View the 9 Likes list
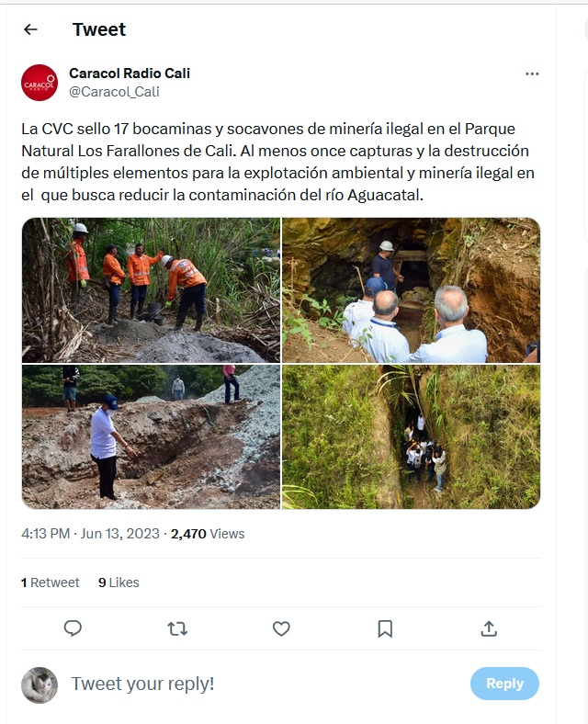588x724 pixels. click(119, 583)
